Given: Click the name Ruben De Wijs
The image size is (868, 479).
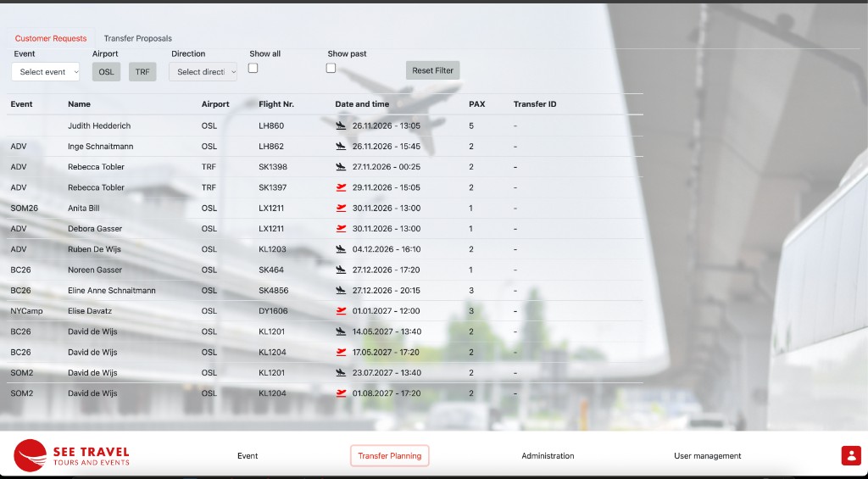Looking at the screenshot, I should click(94, 249).
